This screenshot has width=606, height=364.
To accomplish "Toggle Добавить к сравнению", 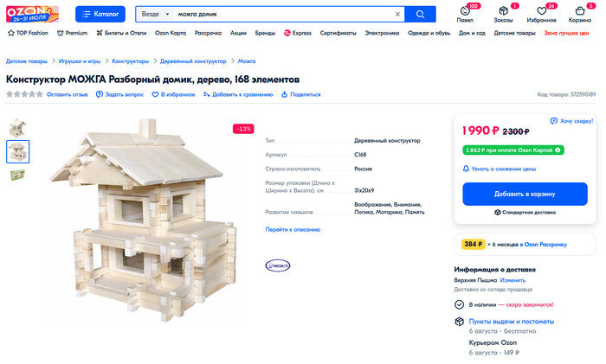I will click(238, 94).
